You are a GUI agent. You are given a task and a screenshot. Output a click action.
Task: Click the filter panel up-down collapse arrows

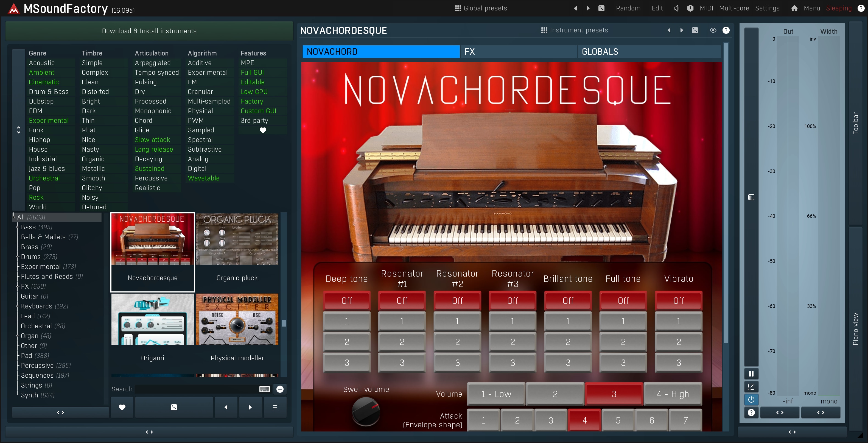19,130
